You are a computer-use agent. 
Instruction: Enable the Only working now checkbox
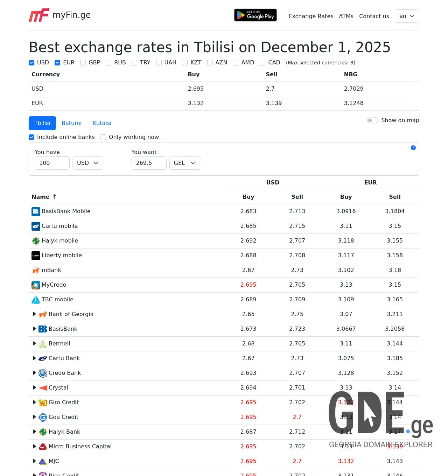(103, 137)
